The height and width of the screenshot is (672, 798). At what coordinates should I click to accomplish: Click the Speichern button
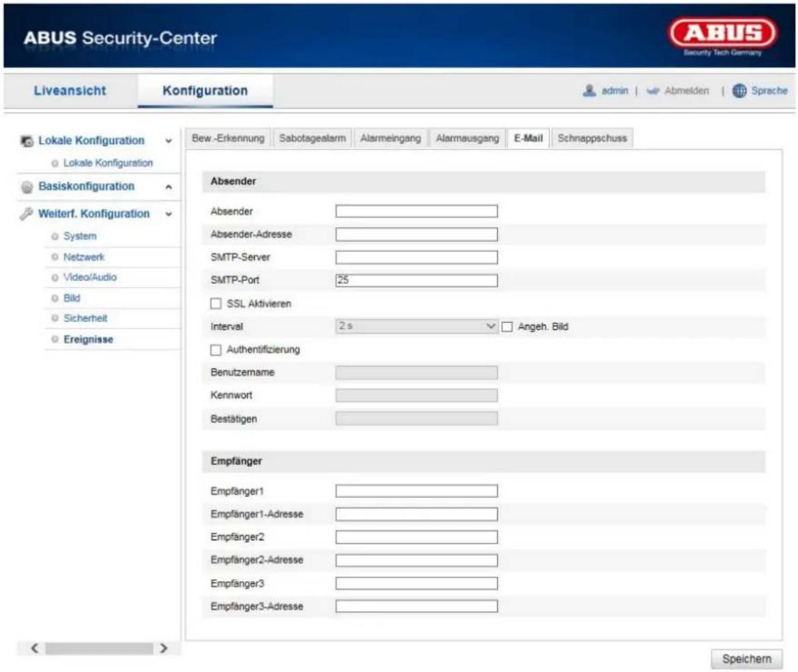point(747,659)
